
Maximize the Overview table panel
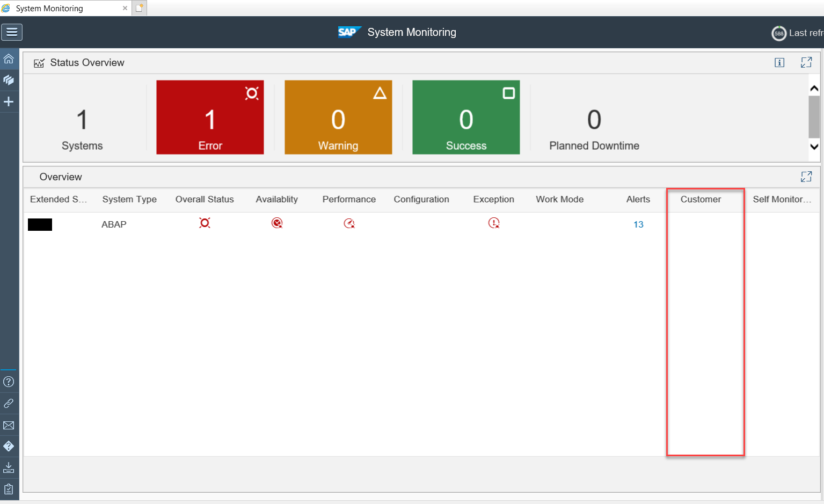806,177
